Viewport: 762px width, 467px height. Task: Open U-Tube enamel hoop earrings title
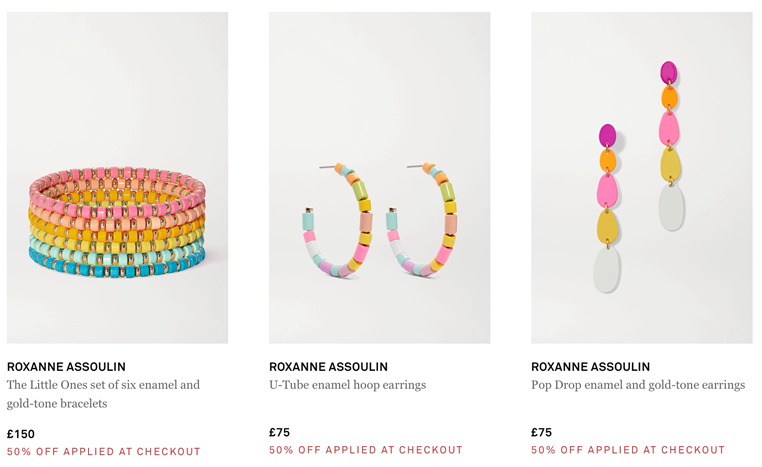(347, 385)
